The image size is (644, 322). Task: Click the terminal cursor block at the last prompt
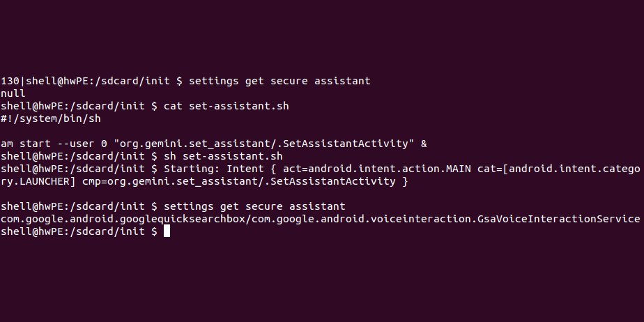(x=167, y=231)
